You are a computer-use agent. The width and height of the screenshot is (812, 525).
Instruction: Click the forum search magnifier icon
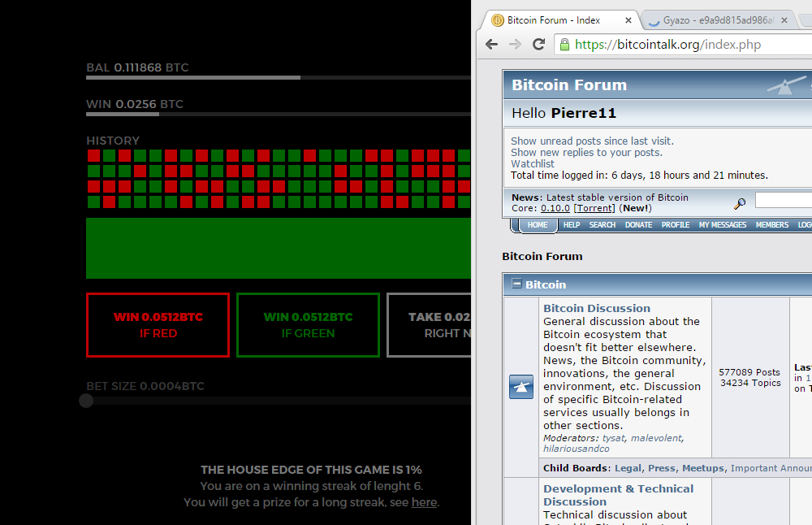(740, 204)
